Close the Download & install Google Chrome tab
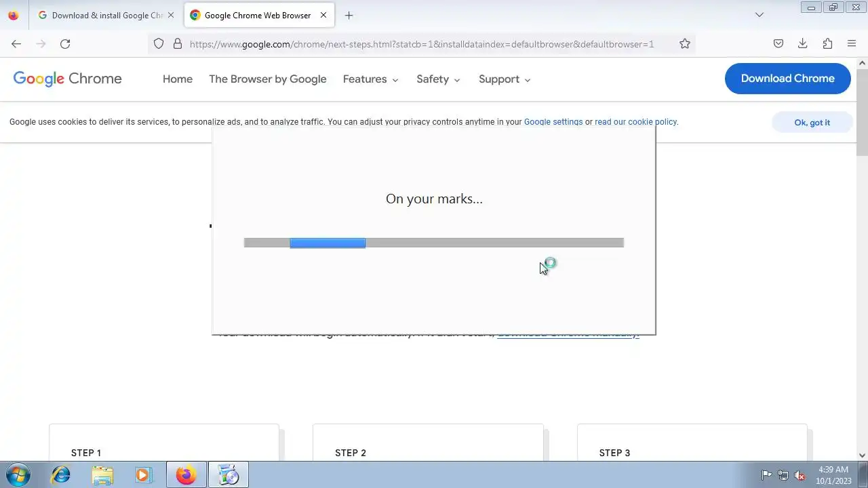The height and width of the screenshot is (488, 868). coord(171,15)
